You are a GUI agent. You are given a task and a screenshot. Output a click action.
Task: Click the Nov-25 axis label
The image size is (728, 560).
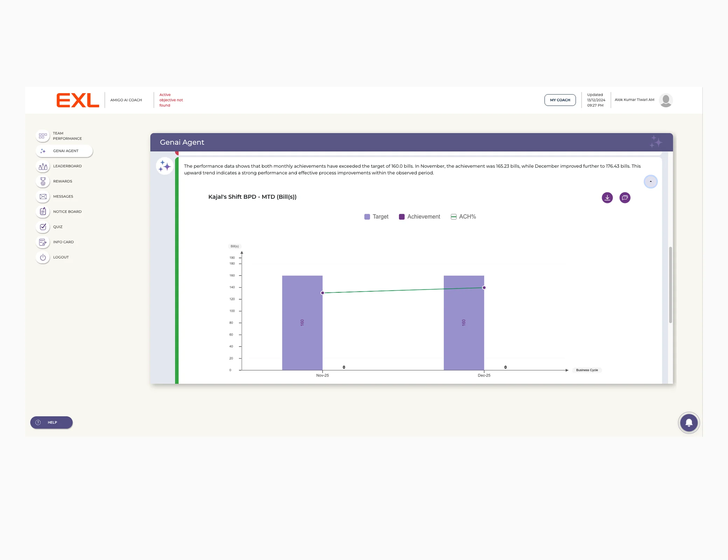click(x=322, y=375)
